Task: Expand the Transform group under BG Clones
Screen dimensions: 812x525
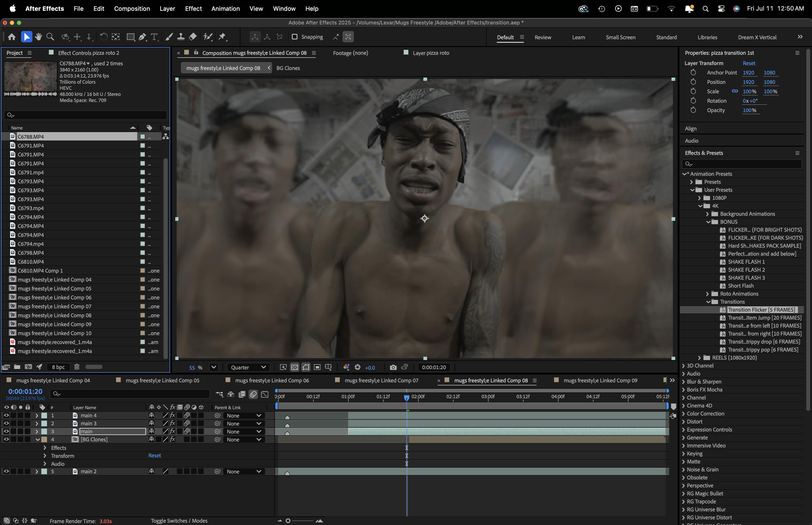Action: 45,455
